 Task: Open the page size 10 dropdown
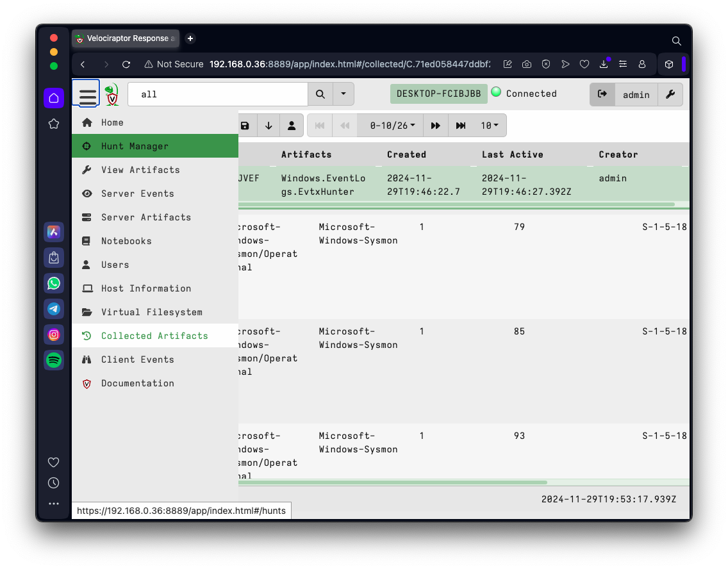pos(490,126)
